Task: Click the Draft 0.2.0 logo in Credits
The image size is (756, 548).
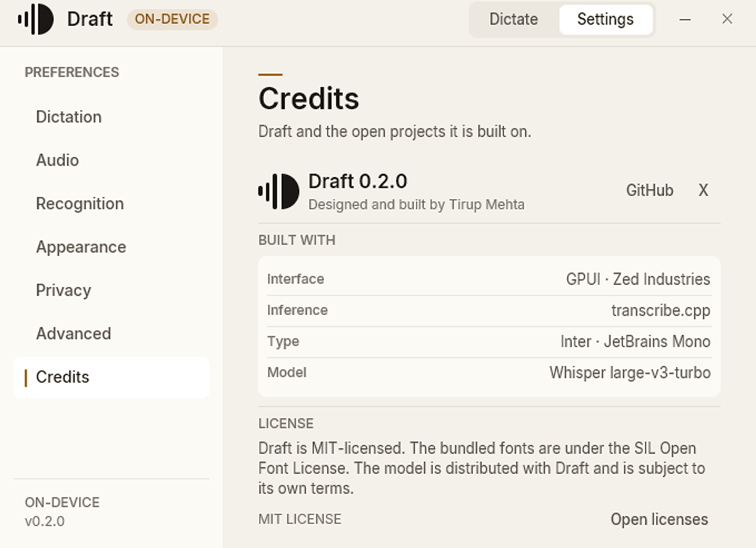Action: tap(279, 191)
